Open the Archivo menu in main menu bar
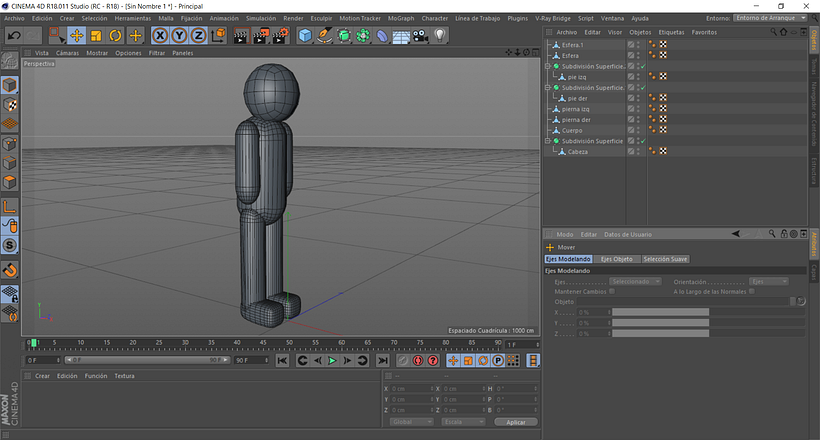Viewport: 820px width, 440px height. click(14, 18)
